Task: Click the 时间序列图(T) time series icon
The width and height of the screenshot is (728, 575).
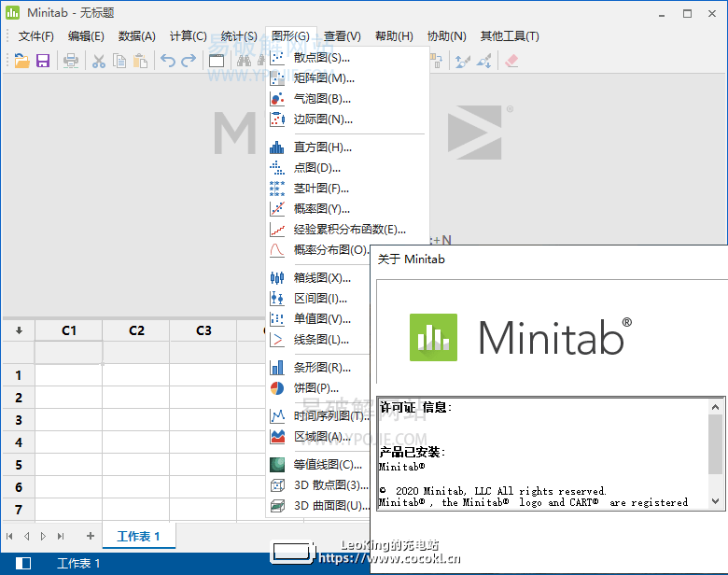Action: 277,415
